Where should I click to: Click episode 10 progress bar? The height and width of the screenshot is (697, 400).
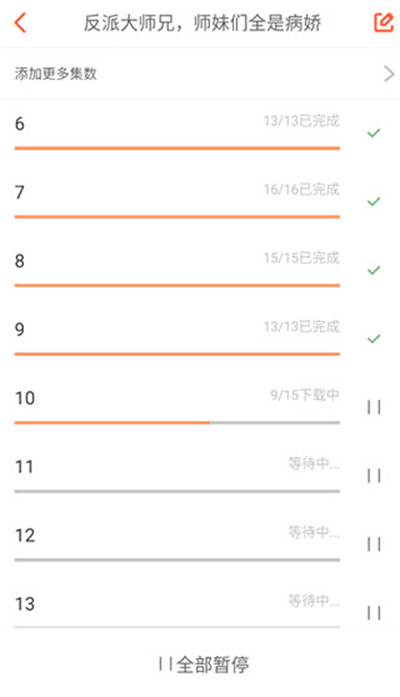[x=177, y=423]
